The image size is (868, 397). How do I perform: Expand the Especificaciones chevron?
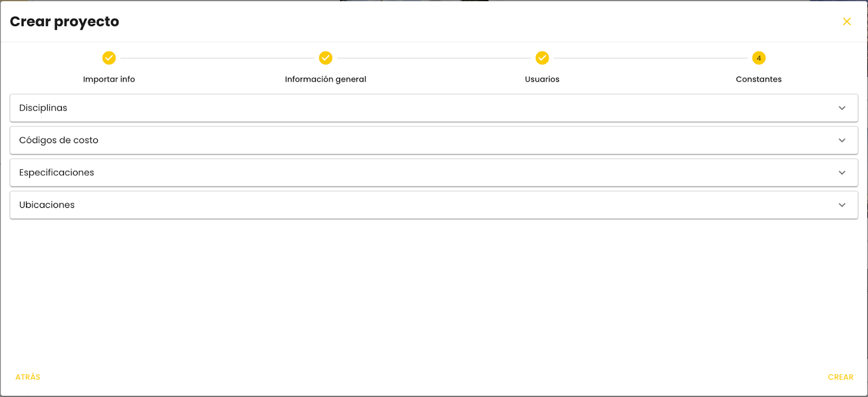click(x=842, y=172)
